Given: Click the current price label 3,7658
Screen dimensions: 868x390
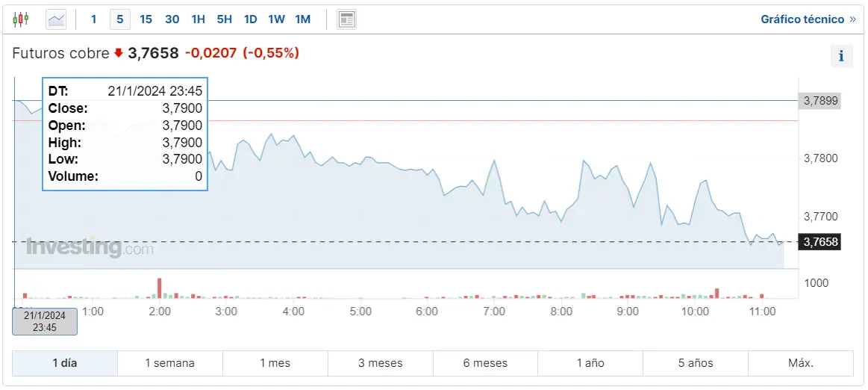Looking at the screenshot, I should [x=819, y=242].
